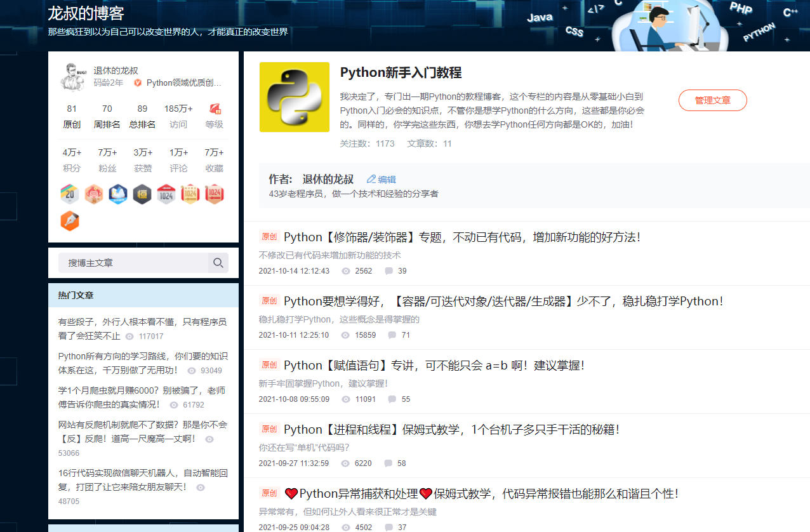Click the 编辑 link by author name
The height and width of the screenshot is (532, 810).
387,180
